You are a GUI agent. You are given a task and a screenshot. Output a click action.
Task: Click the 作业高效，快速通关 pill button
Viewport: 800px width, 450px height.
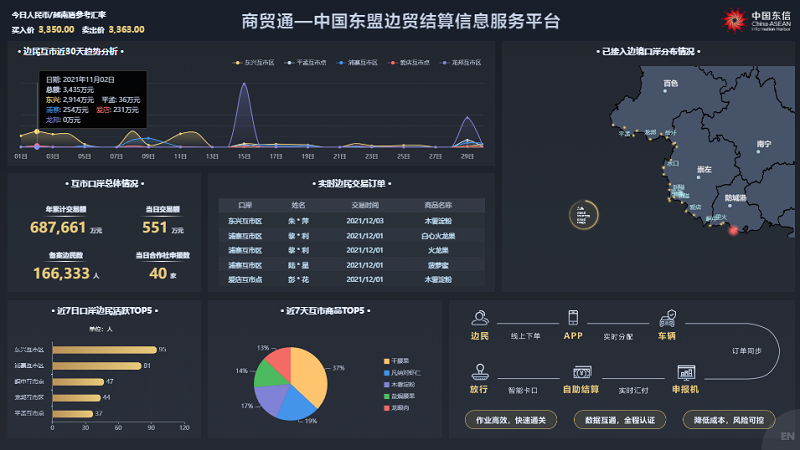pos(511,420)
